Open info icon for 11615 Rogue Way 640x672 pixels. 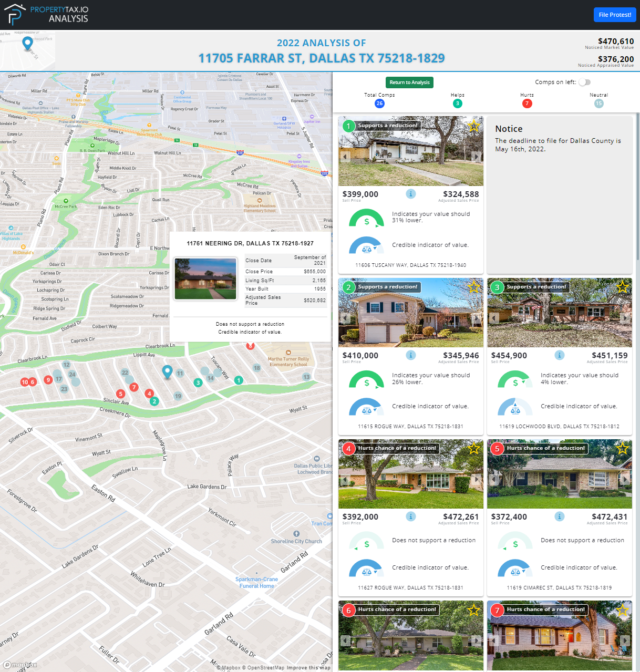(411, 355)
